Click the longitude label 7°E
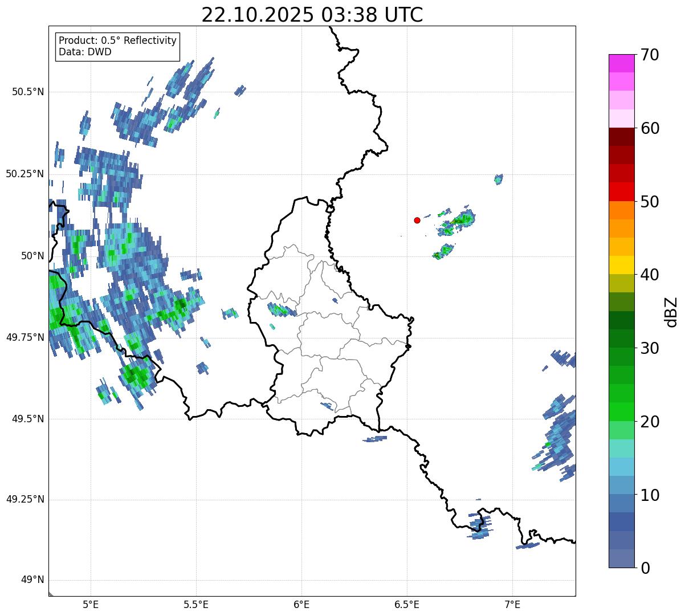The height and width of the screenshot is (616, 685). click(x=512, y=605)
